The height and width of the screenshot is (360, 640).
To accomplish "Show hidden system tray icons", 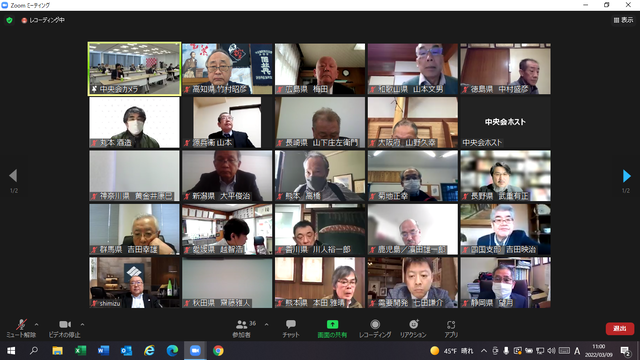I will click(x=484, y=351).
